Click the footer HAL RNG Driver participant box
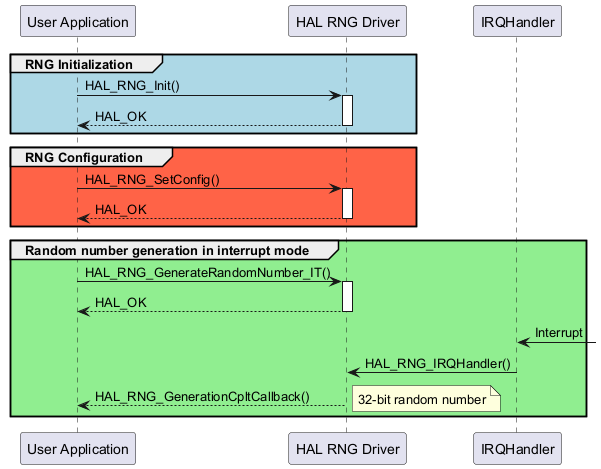 (347, 448)
